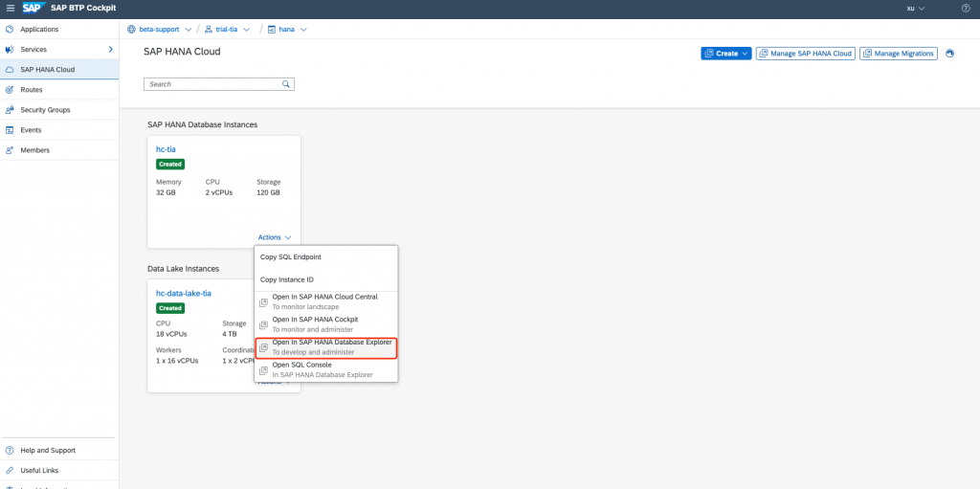Viewport: 980px width, 489px height.
Task: Select Copy Instance ID
Action: 325,279
